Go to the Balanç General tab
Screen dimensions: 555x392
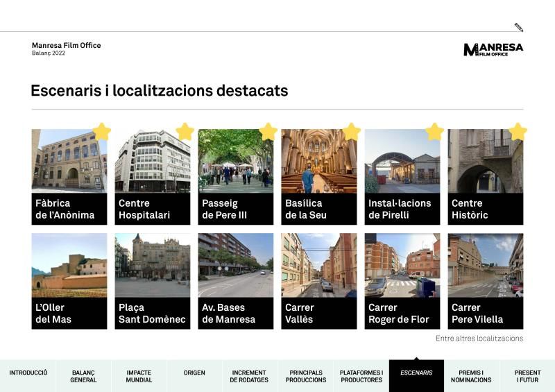click(83, 376)
